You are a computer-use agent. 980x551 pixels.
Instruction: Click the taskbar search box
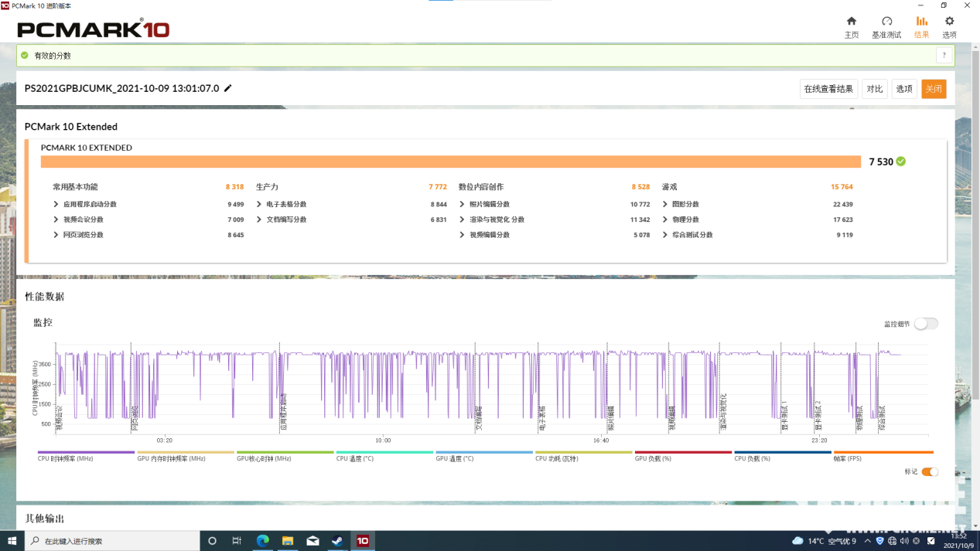click(112, 541)
